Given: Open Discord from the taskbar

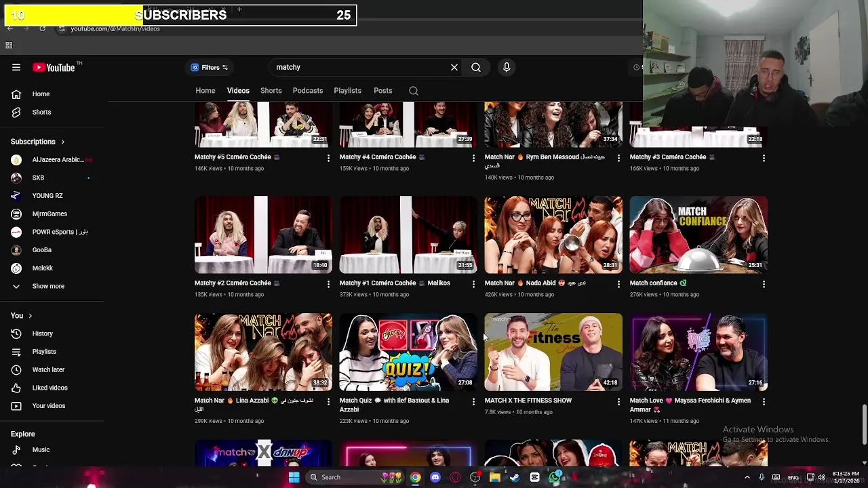Looking at the screenshot, I should click(435, 477).
